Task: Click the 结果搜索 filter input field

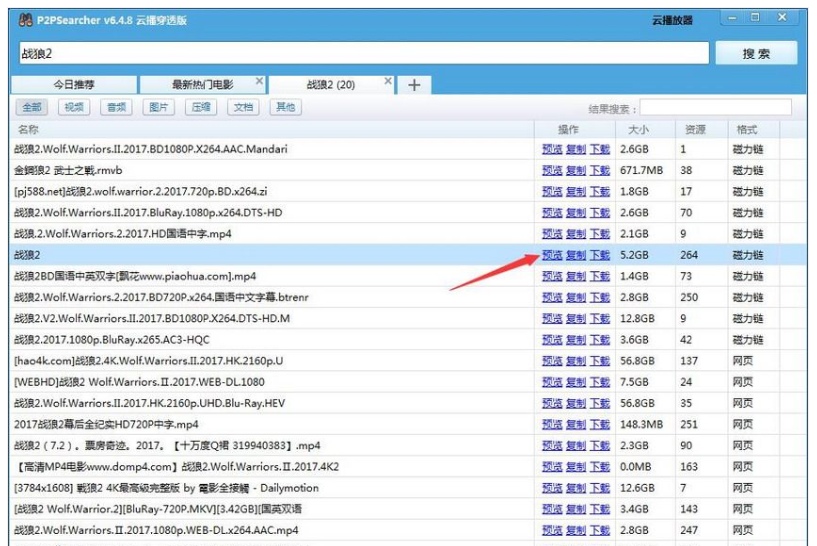Action: pos(715,107)
